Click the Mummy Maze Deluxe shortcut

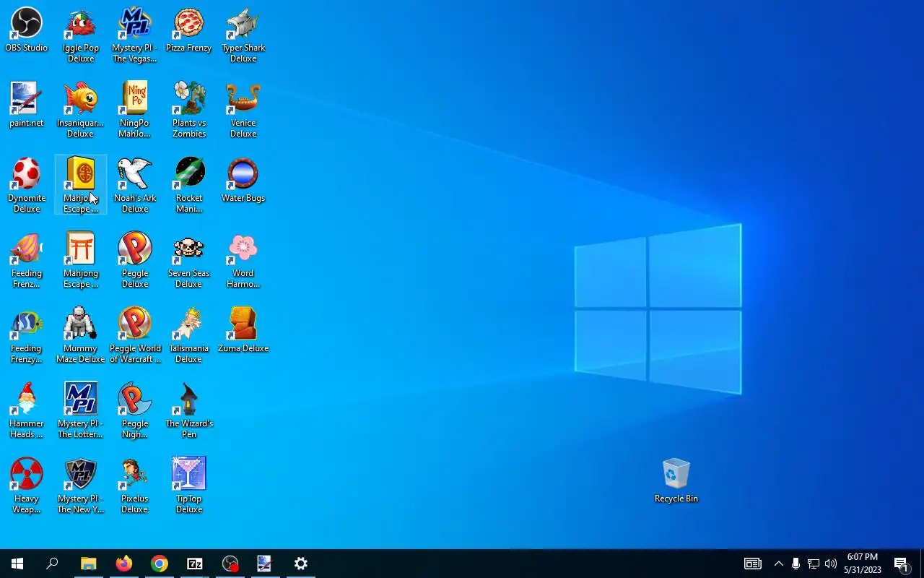point(81,336)
